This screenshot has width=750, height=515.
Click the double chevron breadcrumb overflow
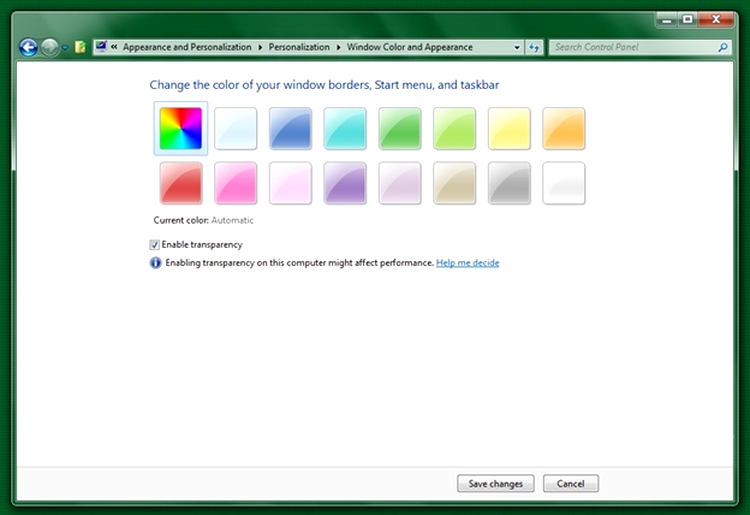[114, 47]
